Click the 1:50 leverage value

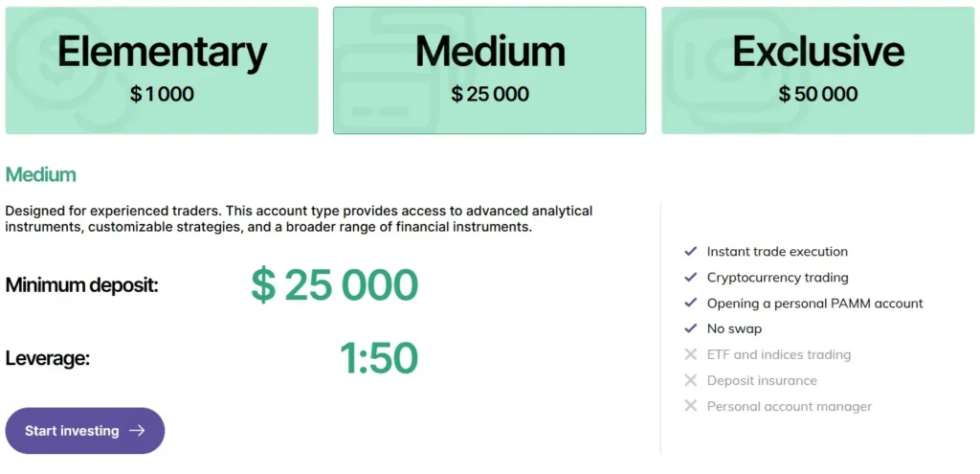(x=378, y=359)
